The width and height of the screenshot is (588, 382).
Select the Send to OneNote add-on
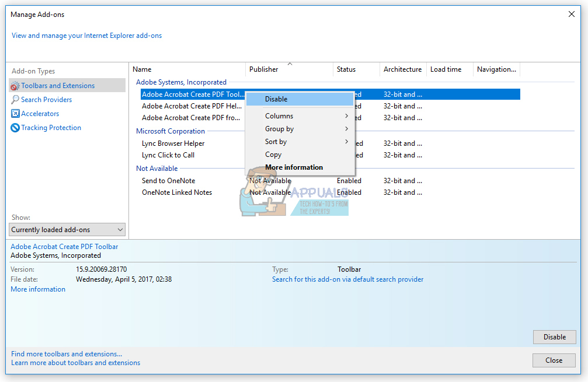[169, 181]
